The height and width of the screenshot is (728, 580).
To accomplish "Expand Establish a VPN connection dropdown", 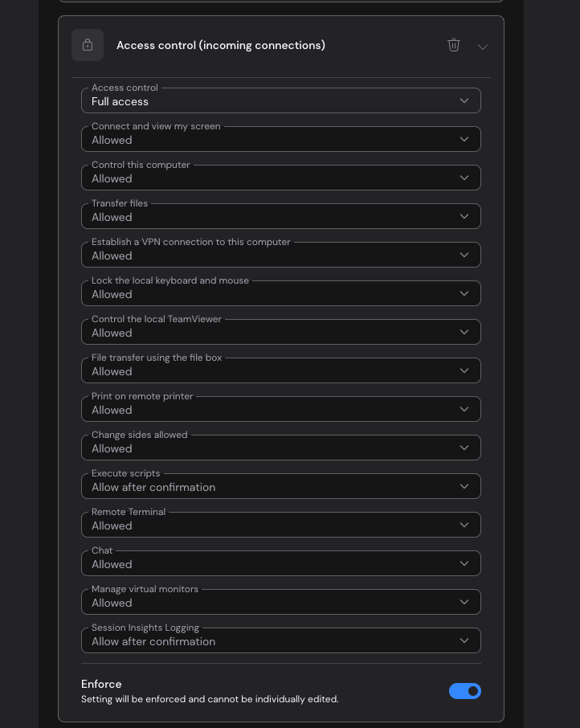I will [280, 255].
